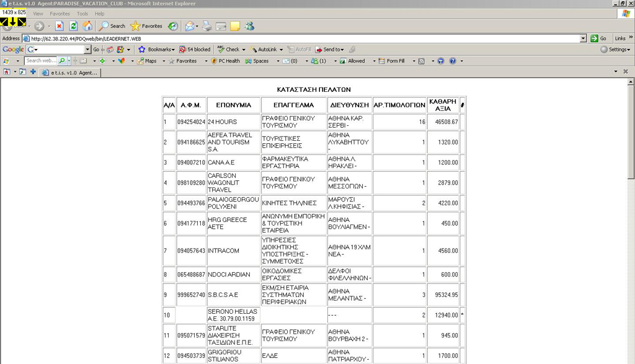Open Maps on the MSN toolbar

click(x=147, y=61)
